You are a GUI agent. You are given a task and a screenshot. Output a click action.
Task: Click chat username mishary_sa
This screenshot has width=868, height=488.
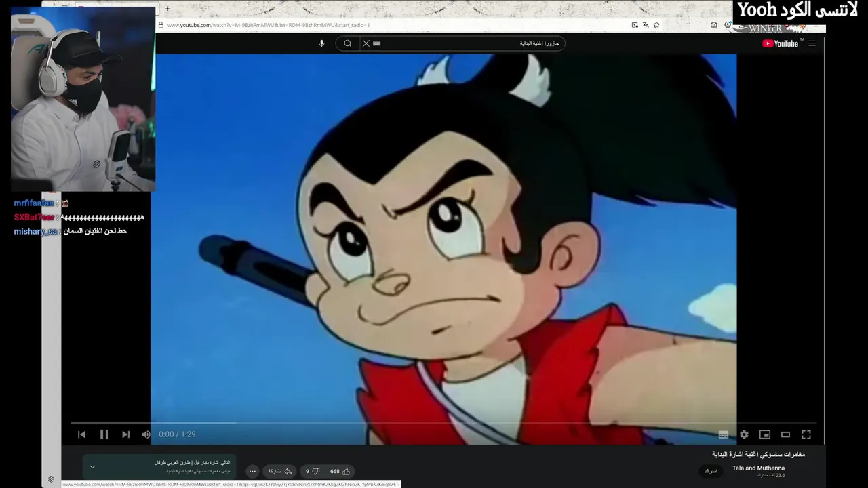point(35,232)
